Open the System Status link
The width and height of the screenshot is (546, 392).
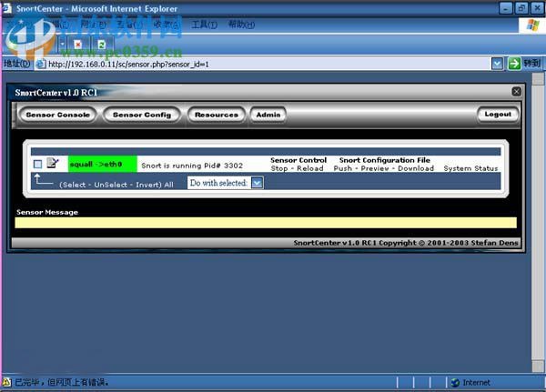(470, 168)
